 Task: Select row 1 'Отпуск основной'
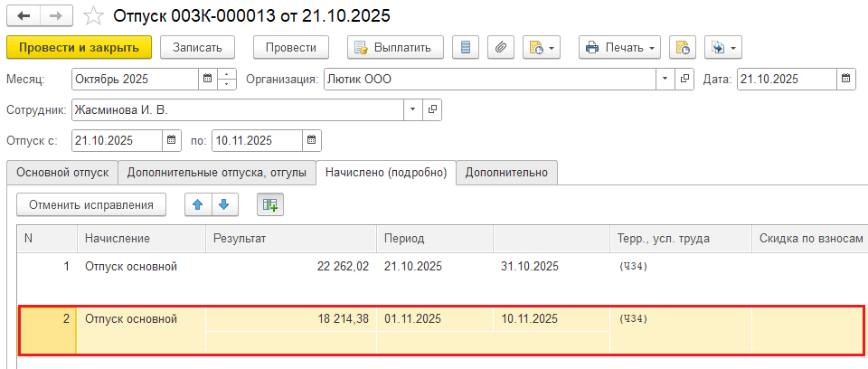pos(130,267)
